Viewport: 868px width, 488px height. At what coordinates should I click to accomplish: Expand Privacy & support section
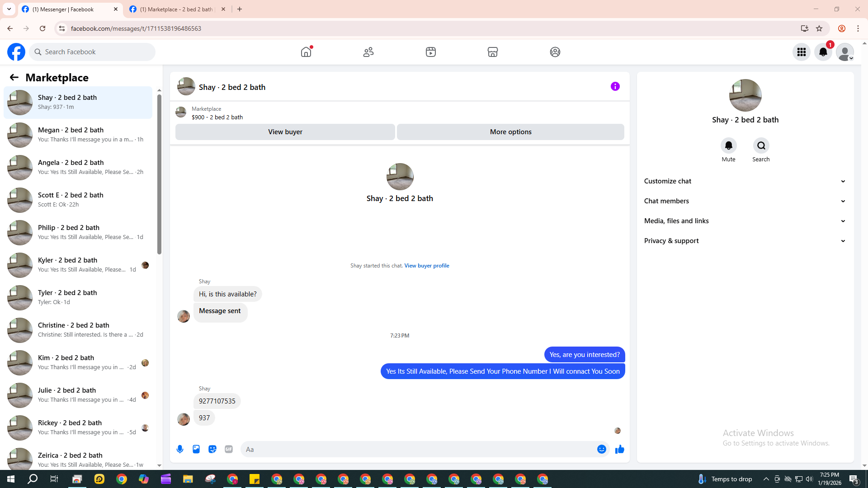coord(745,241)
